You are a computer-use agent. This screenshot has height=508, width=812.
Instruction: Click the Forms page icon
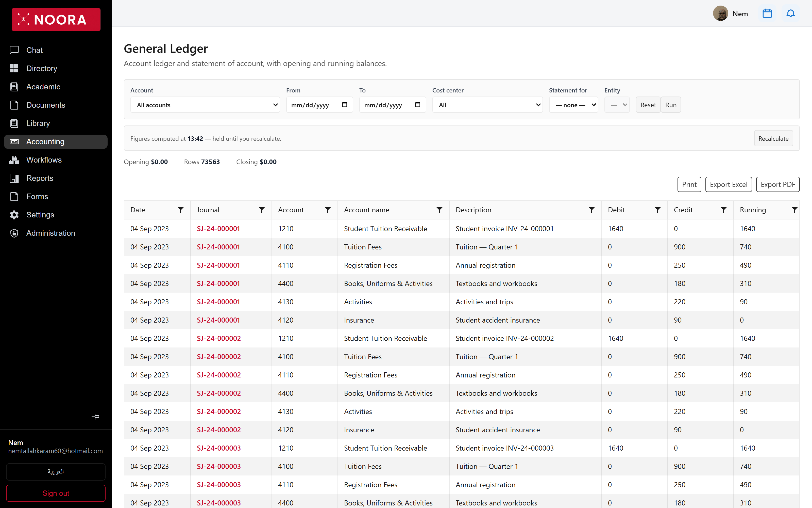(x=14, y=196)
